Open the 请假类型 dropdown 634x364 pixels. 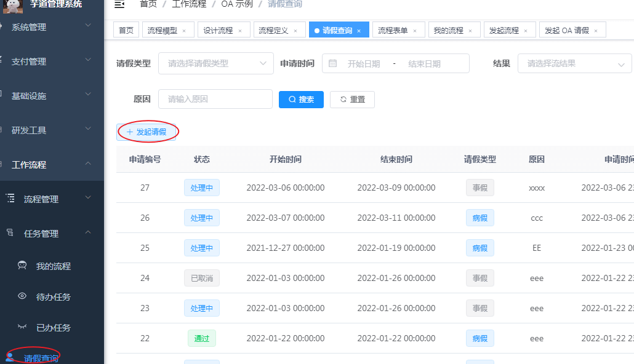215,63
